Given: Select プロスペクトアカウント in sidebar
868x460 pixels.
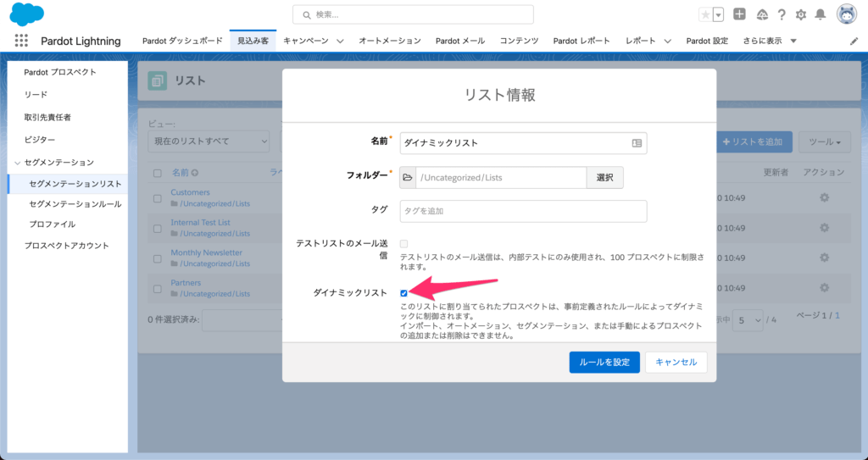Looking at the screenshot, I should click(66, 246).
